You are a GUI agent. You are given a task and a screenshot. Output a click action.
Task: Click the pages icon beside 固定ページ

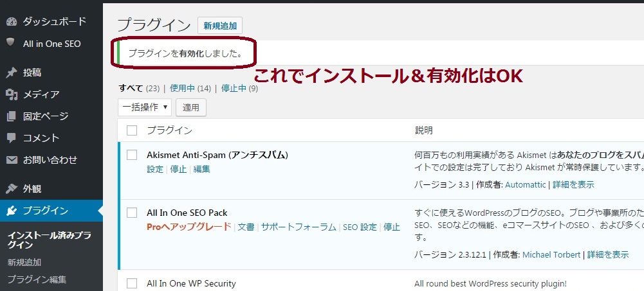[12, 116]
